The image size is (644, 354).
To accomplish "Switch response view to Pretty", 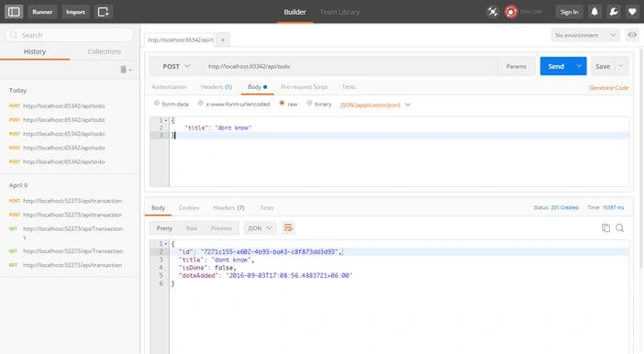I will [164, 228].
